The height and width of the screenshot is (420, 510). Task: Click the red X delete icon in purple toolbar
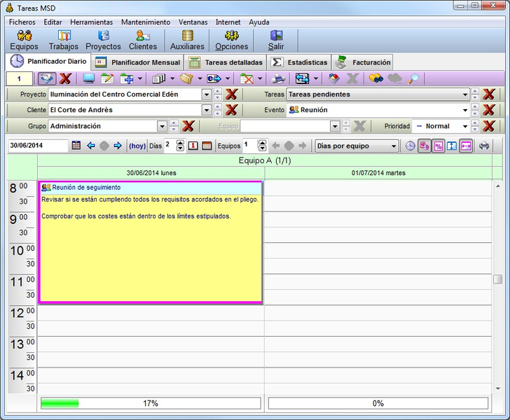[65, 78]
